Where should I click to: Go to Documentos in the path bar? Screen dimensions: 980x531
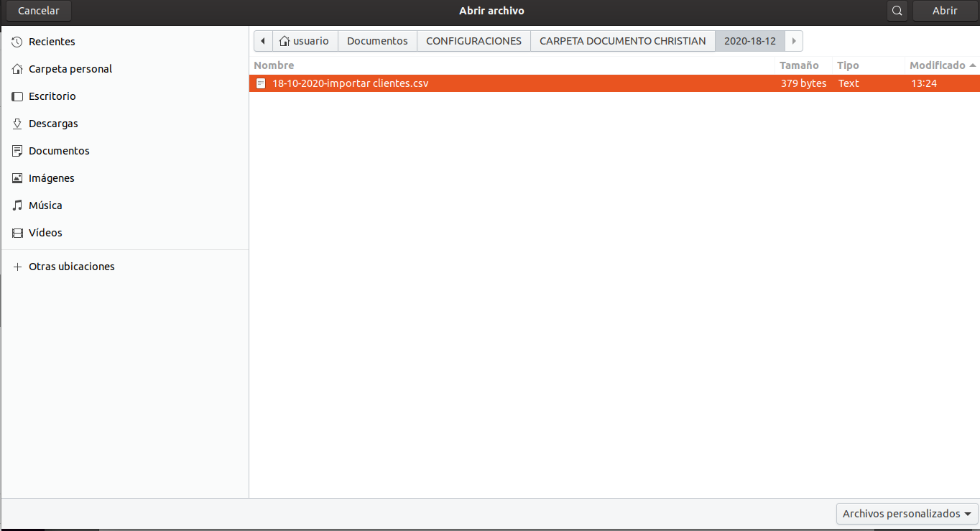coord(377,41)
